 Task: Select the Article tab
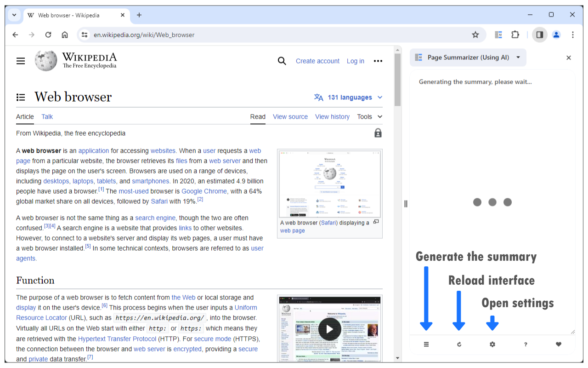click(x=25, y=116)
